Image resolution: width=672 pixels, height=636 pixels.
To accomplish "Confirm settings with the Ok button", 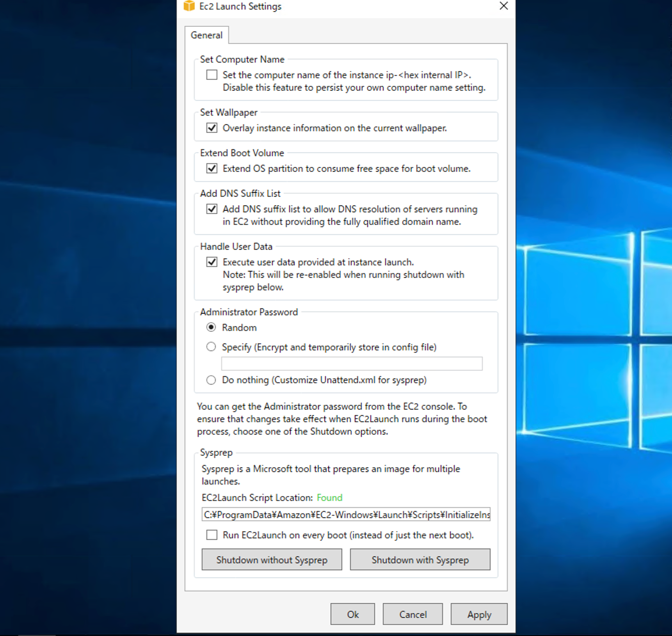I will (353, 614).
